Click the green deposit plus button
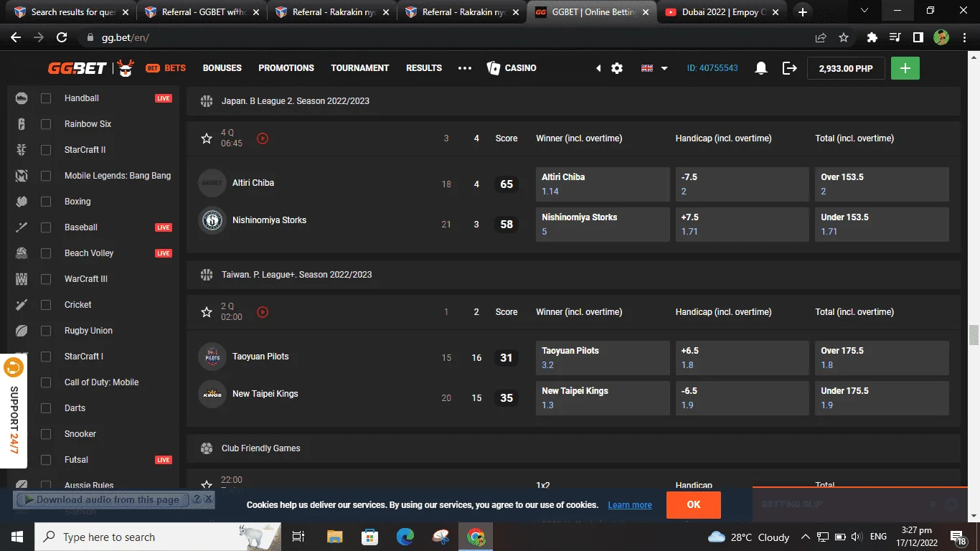Viewport: 980px width, 551px height. click(905, 68)
